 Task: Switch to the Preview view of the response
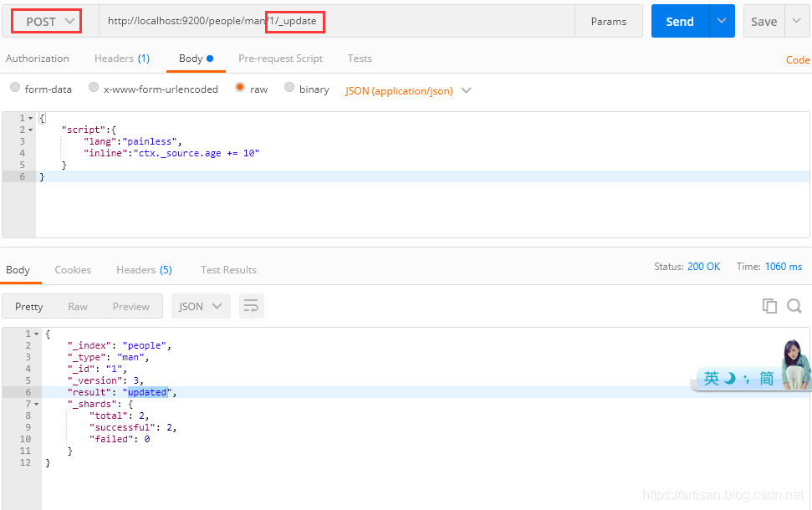point(130,306)
